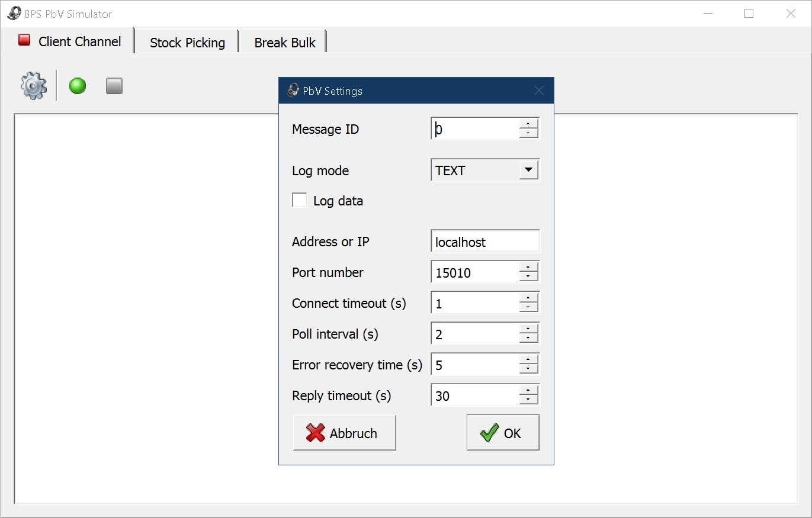Open the Break Bulk tab
The width and height of the screenshot is (812, 518).
pos(284,43)
